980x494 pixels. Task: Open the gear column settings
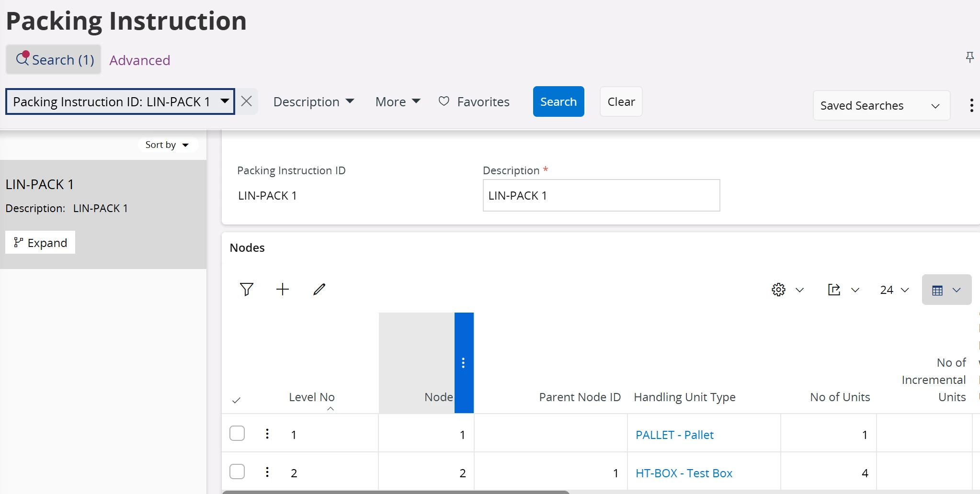point(779,290)
